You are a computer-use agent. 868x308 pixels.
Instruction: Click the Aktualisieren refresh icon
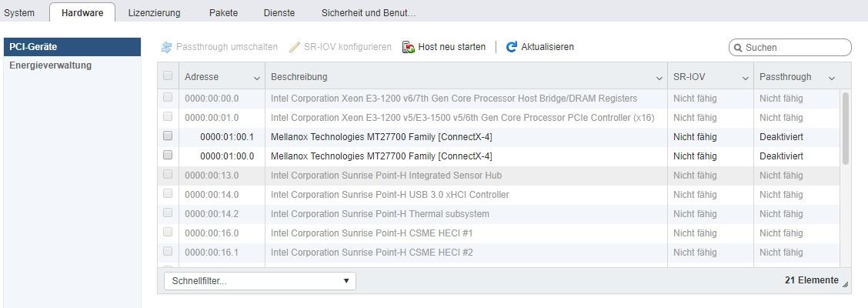pos(512,47)
